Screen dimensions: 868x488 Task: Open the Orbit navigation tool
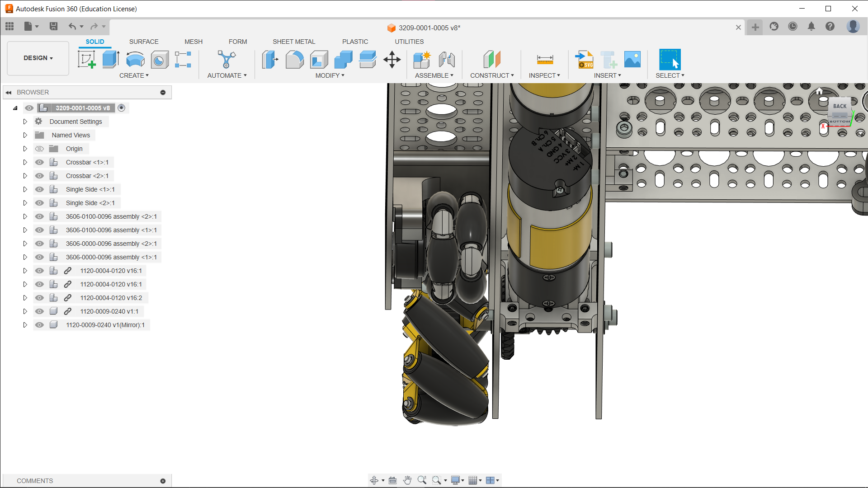(x=374, y=480)
